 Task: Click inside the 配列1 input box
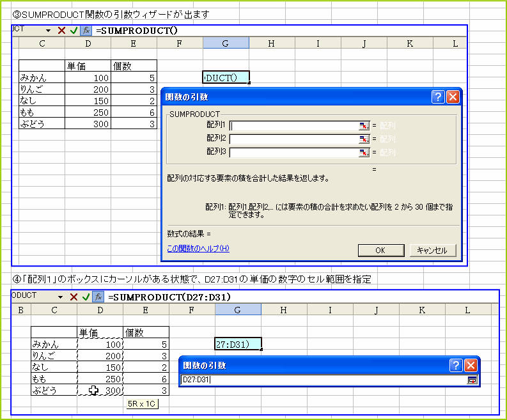[x=294, y=126]
